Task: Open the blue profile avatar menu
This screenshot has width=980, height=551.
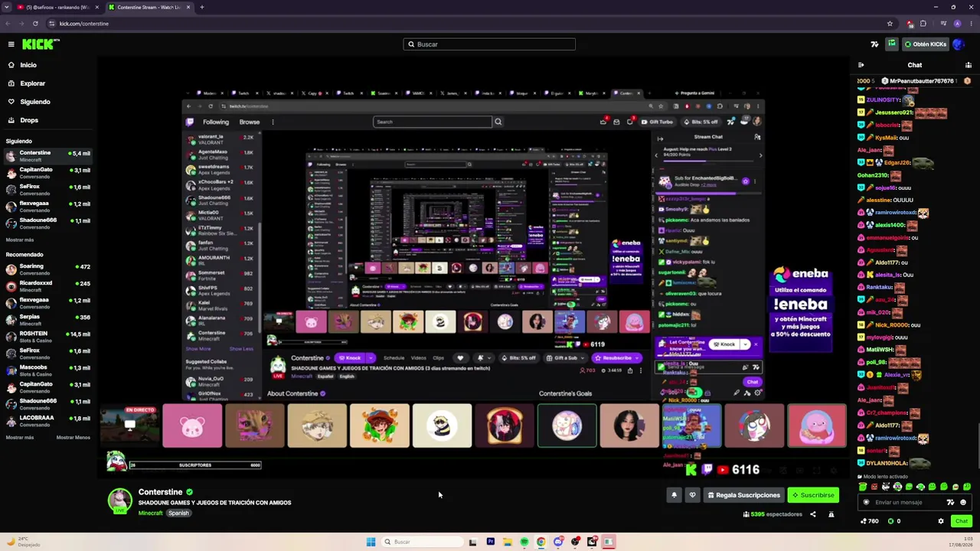Action: [960, 44]
